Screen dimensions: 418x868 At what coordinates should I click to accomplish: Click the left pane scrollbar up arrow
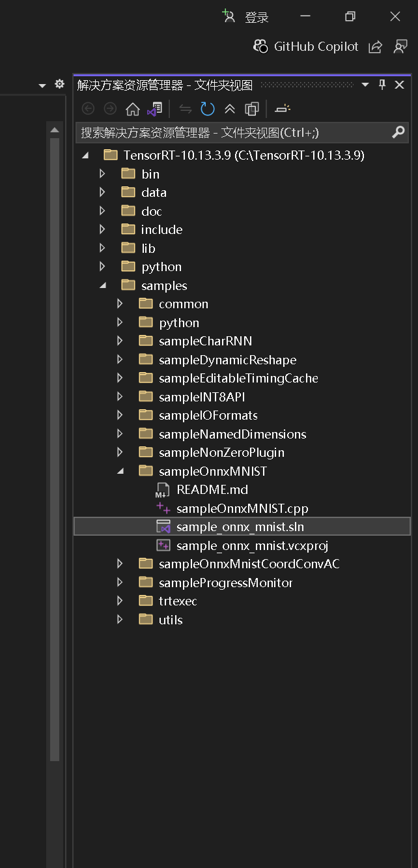pos(55,130)
